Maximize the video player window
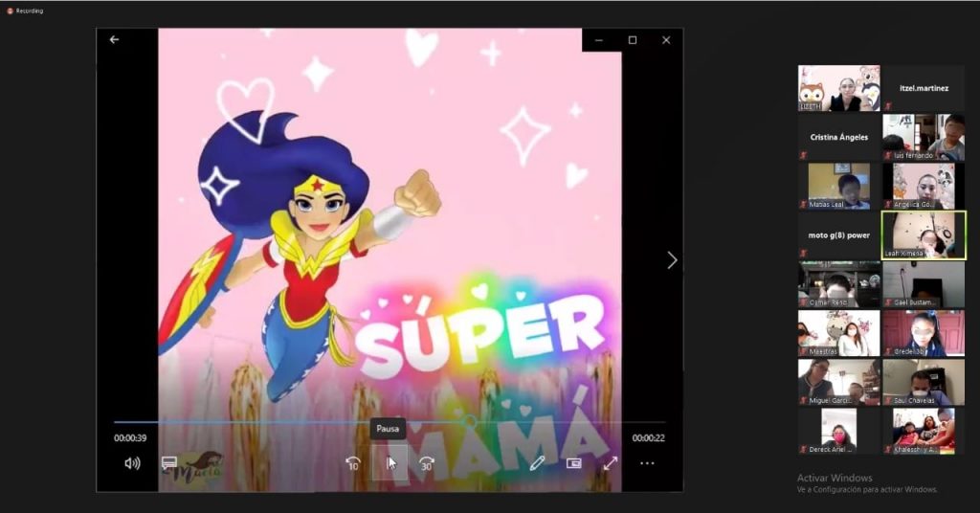 (x=633, y=40)
